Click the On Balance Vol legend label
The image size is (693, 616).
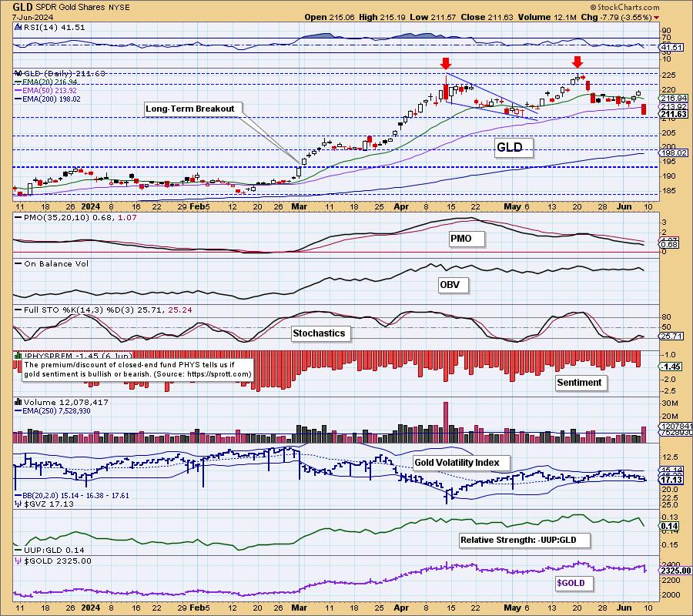click(x=56, y=264)
